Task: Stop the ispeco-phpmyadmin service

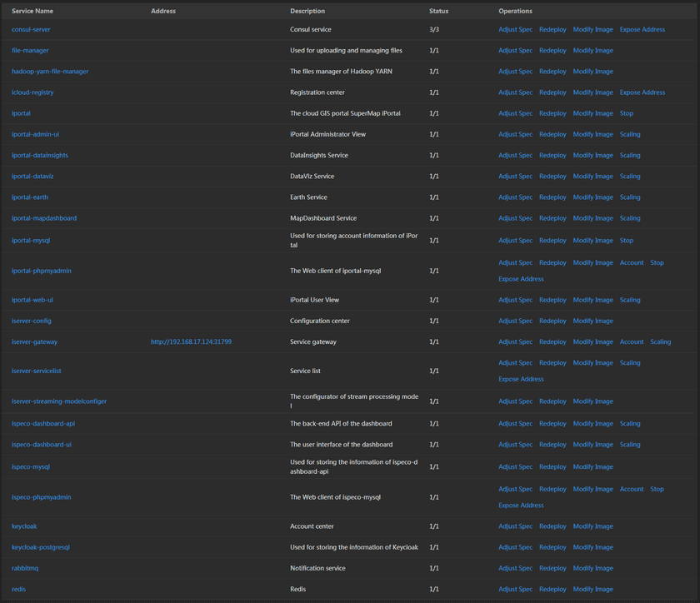Action: (657, 489)
